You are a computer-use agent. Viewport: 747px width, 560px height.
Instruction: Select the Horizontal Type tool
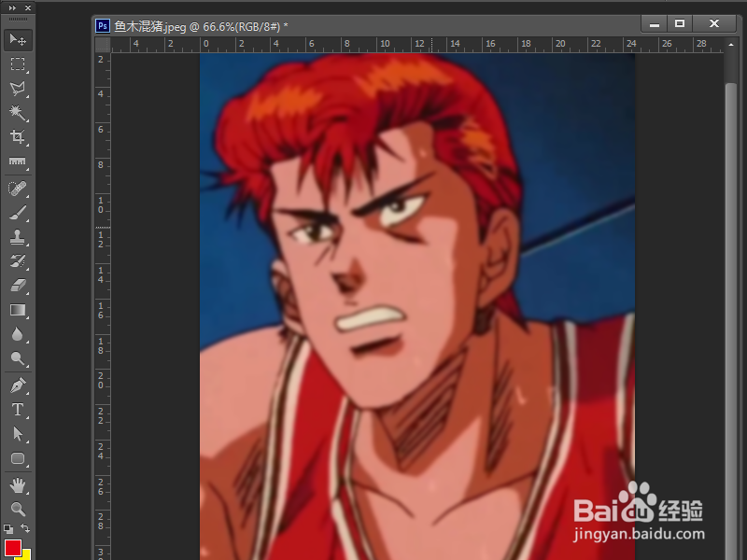pos(18,410)
